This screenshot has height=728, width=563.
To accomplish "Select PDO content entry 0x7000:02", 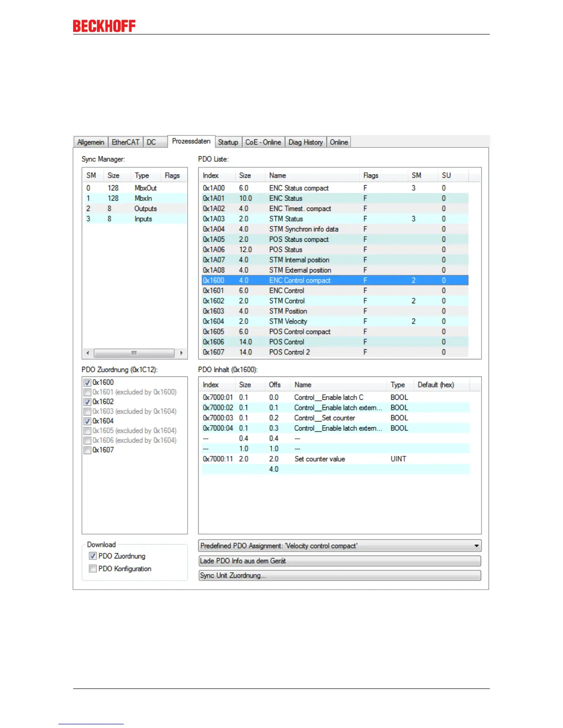I will [x=336, y=408].
